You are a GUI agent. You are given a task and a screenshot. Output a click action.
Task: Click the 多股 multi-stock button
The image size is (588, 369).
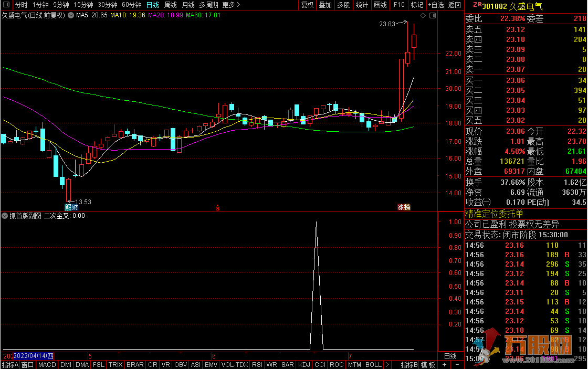click(x=343, y=5)
